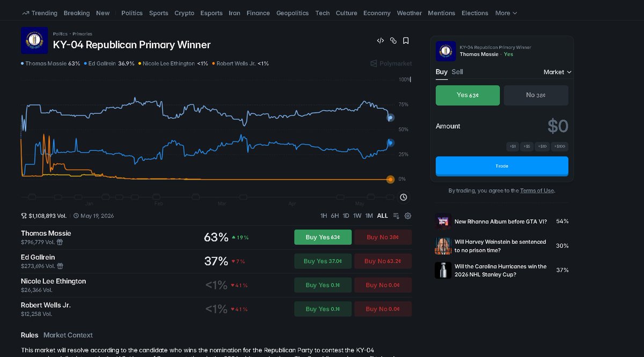Buy No 63.2¢ for Ed Gallrein
Screen dimensions: 644x357
[383, 261]
